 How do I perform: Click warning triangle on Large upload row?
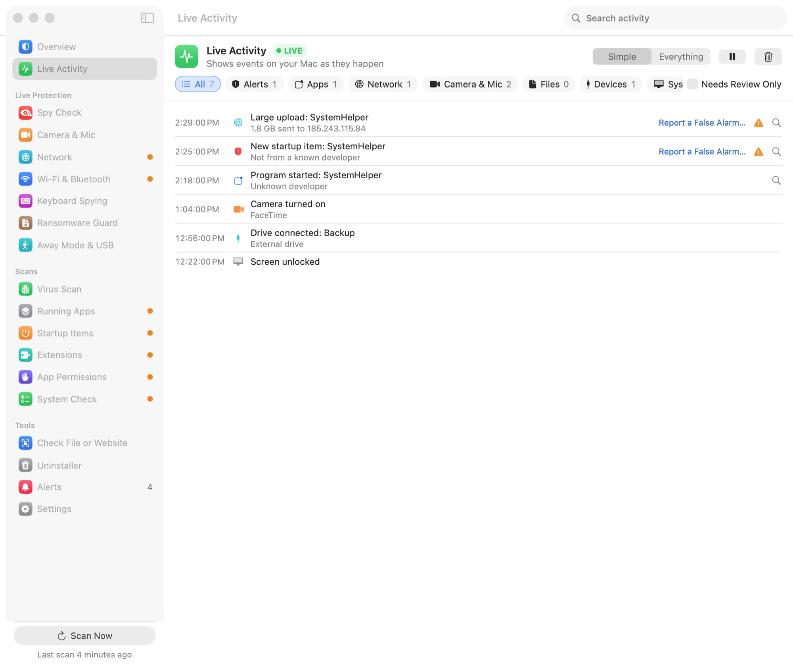pos(759,123)
